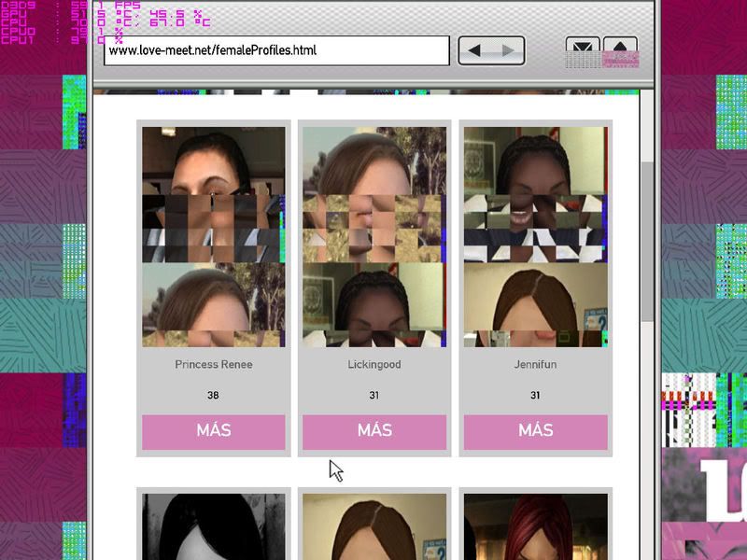Click age 31 under Jennifun
This screenshot has width=747, height=560.
point(535,396)
